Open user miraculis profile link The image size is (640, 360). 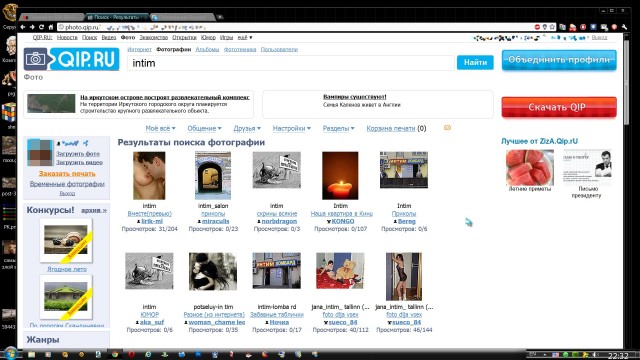click(216, 221)
